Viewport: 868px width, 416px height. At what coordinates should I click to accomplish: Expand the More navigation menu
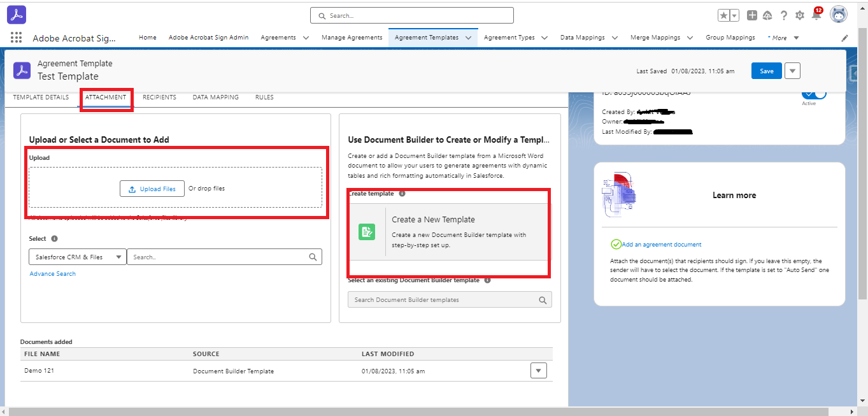(x=783, y=38)
